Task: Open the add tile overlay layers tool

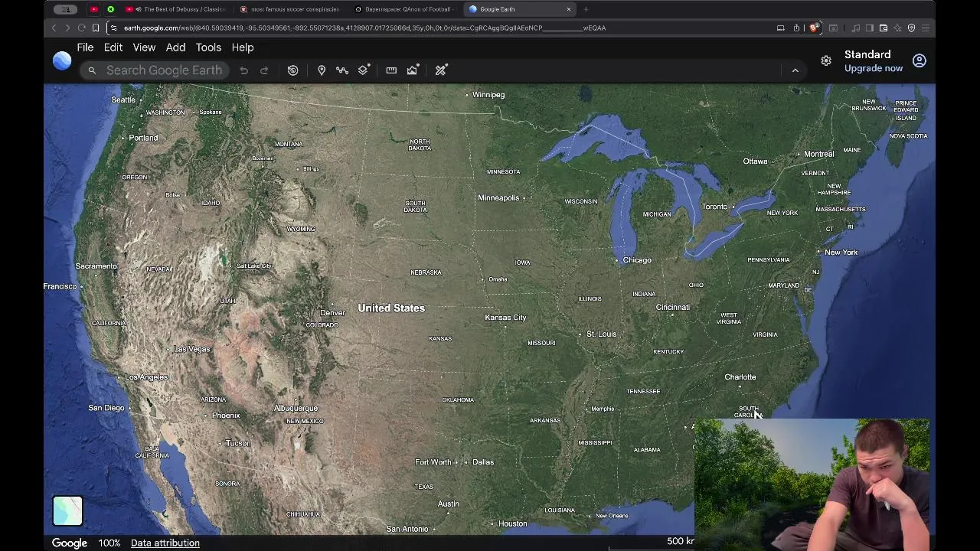Action: pyautogui.click(x=364, y=70)
